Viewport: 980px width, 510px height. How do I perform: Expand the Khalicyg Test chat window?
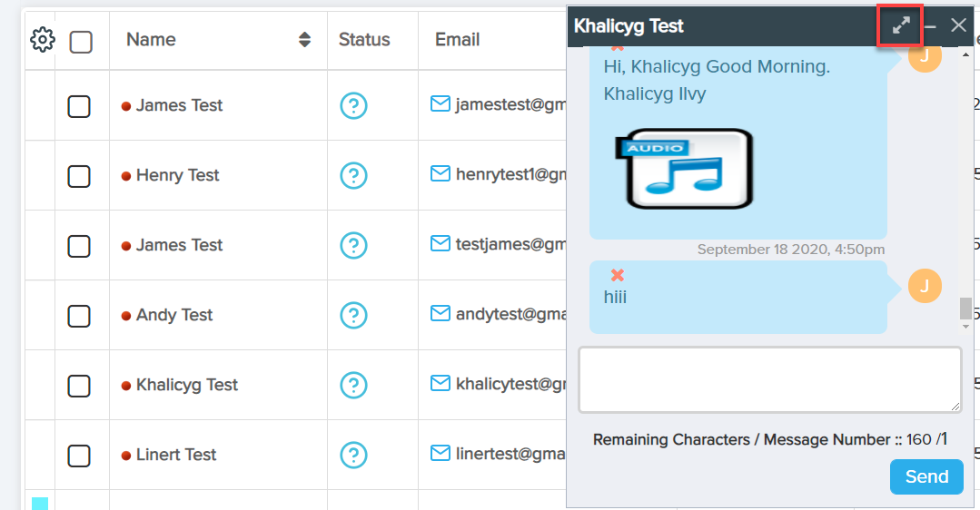click(901, 25)
